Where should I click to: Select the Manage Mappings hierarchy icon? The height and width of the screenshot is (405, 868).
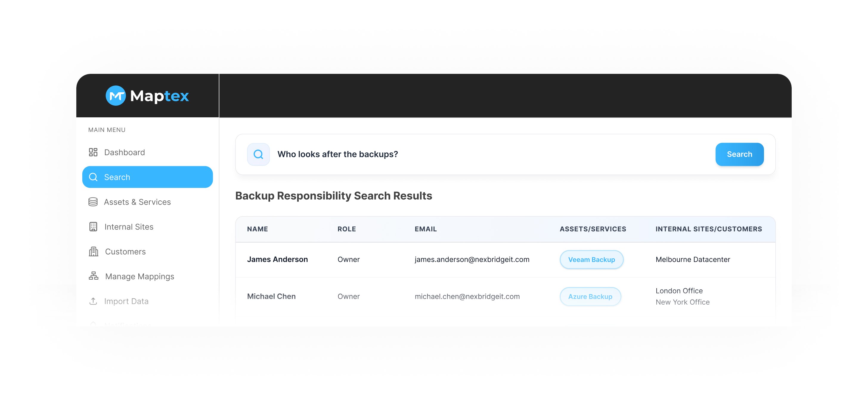(x=93, y=276)
